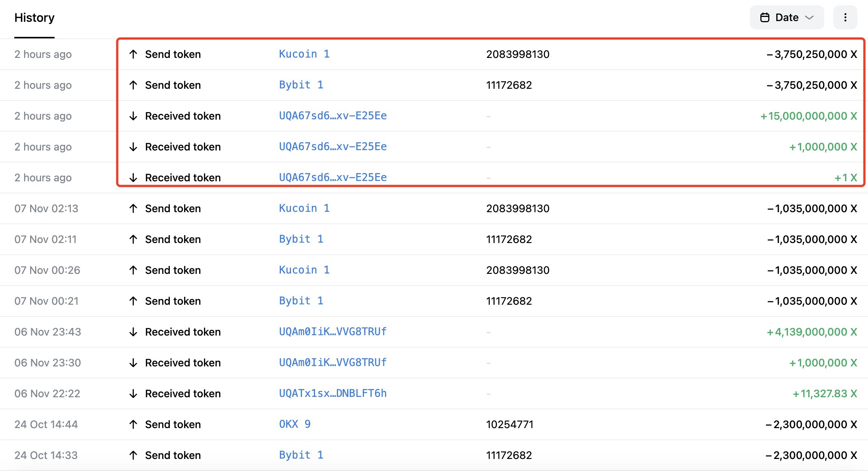Click down-arrow icon on 06 Nov 23:43 receive

133,332
